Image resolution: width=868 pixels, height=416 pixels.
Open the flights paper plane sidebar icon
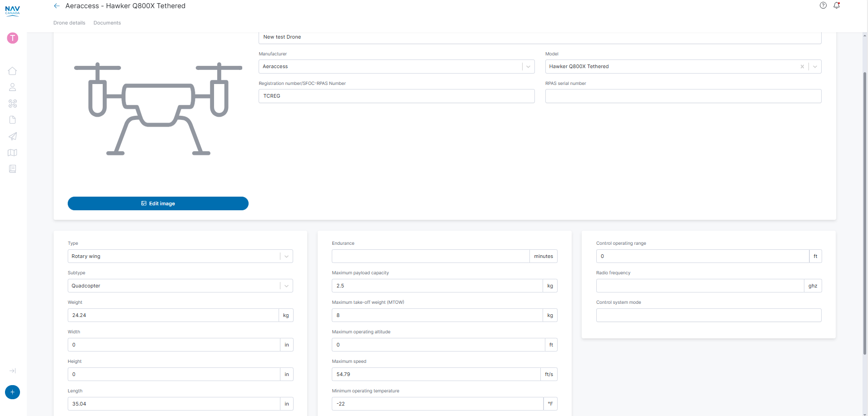[x=13, y=136]
